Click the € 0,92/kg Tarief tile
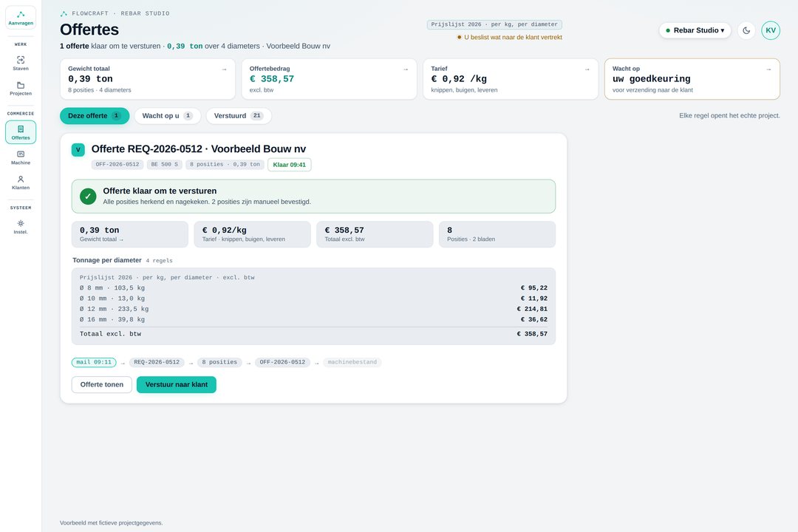 pos(253,234)
